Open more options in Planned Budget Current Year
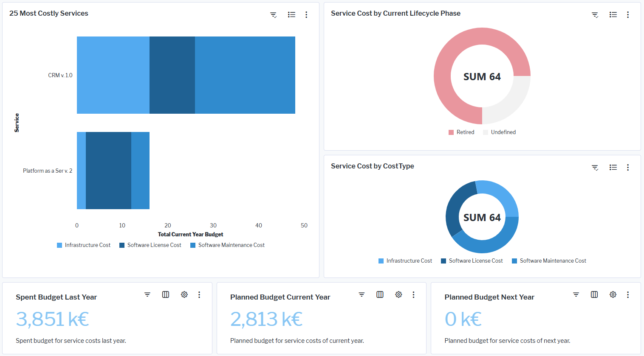Viewport: 644px width, 356px height. [x=413, y=294]
